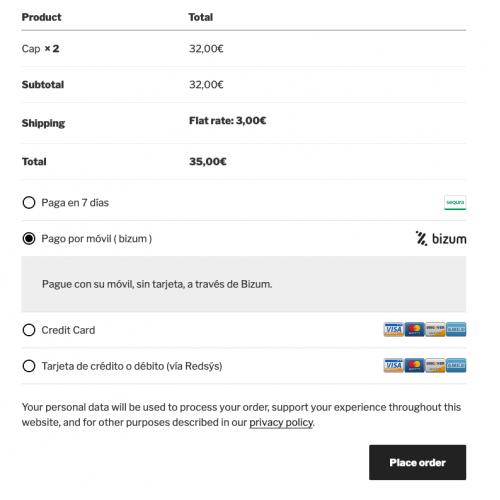Click the Mastercard icon in Redsýs row

(414, 365)
